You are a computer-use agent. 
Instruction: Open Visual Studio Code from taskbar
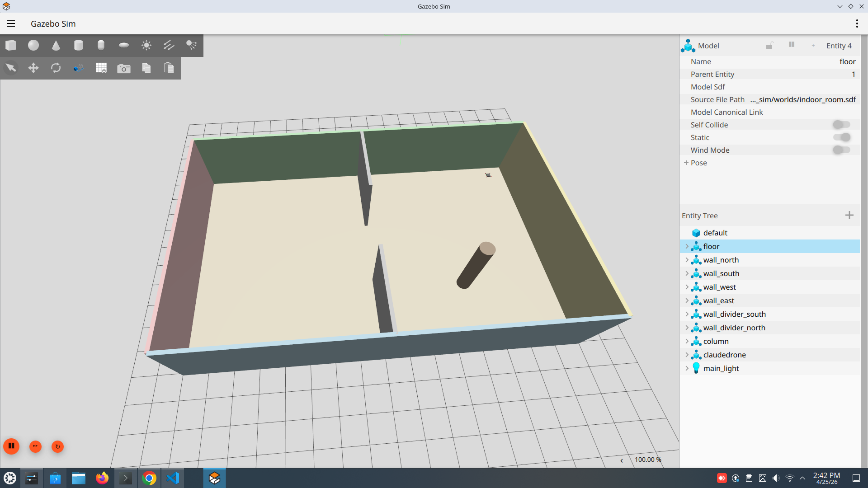[x=173, y=478]
